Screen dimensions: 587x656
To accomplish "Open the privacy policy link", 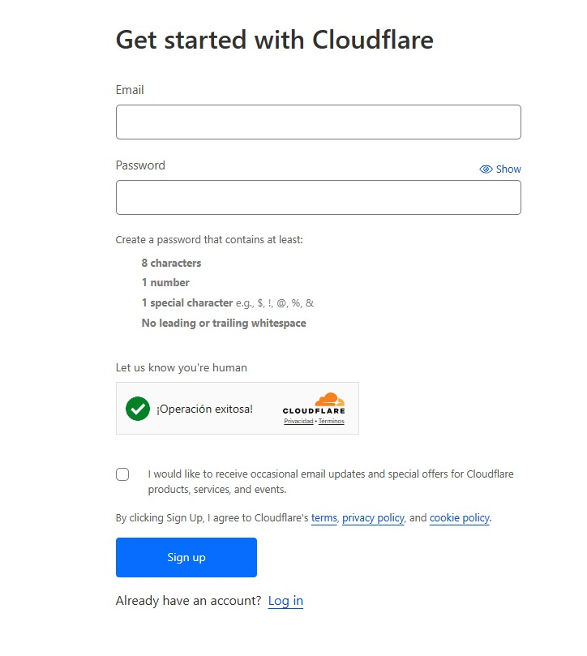I will point(373,518).
